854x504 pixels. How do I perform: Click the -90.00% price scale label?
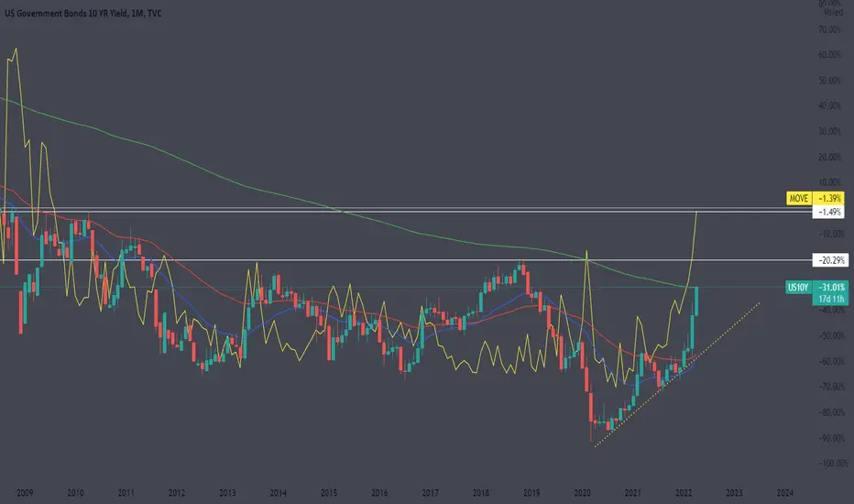(831, 438)
